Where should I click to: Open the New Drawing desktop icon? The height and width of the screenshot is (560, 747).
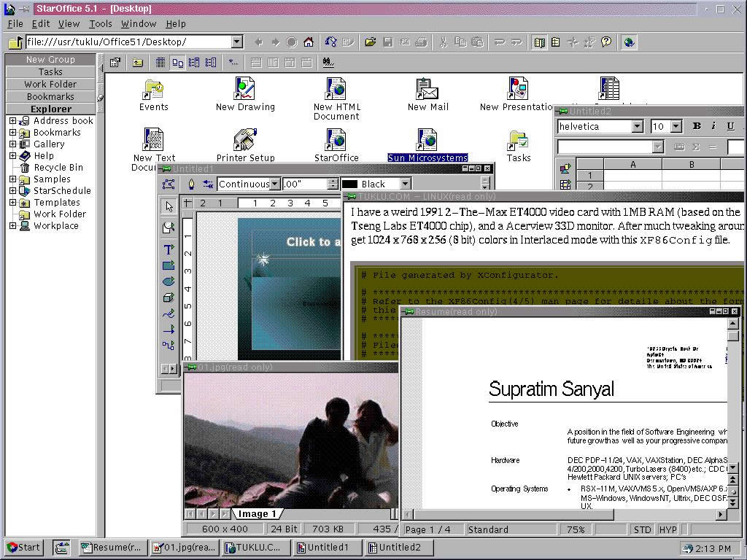pyautogui.click(x=245, y=94)
